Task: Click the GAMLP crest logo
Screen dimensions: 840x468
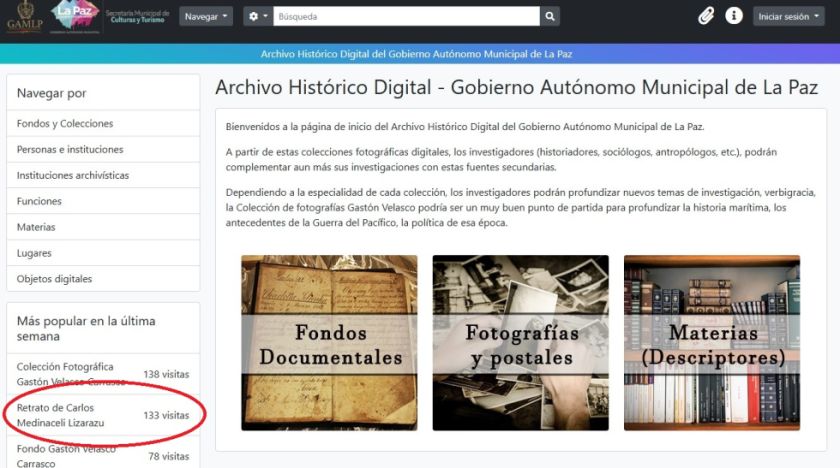Action: (25, 17)
